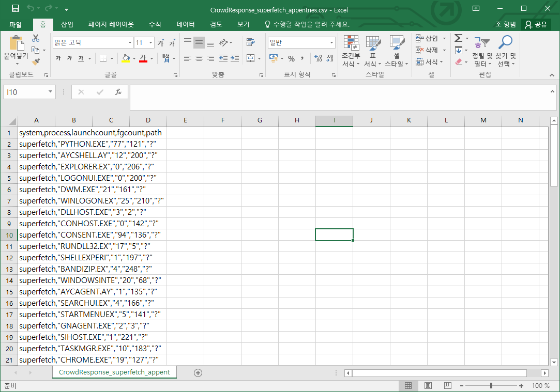Apply yellow fill color bucket
The height and width of the screenshot is (392, 560).
point(126,58)
